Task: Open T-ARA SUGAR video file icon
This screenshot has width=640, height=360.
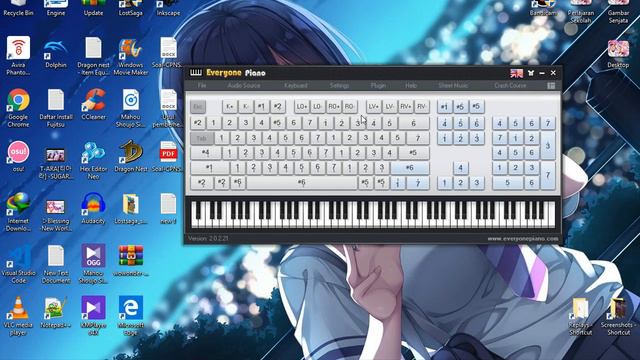Action: click(56, 164)
